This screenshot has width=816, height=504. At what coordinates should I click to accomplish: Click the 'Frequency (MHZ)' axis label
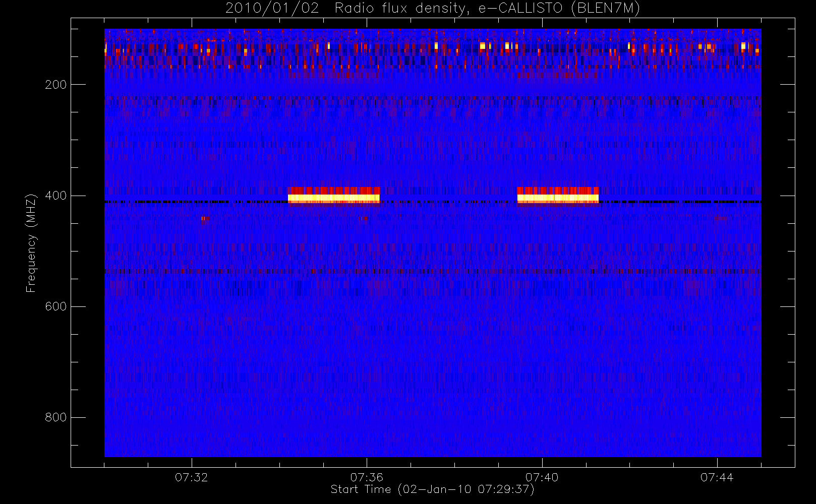point(31,243)
